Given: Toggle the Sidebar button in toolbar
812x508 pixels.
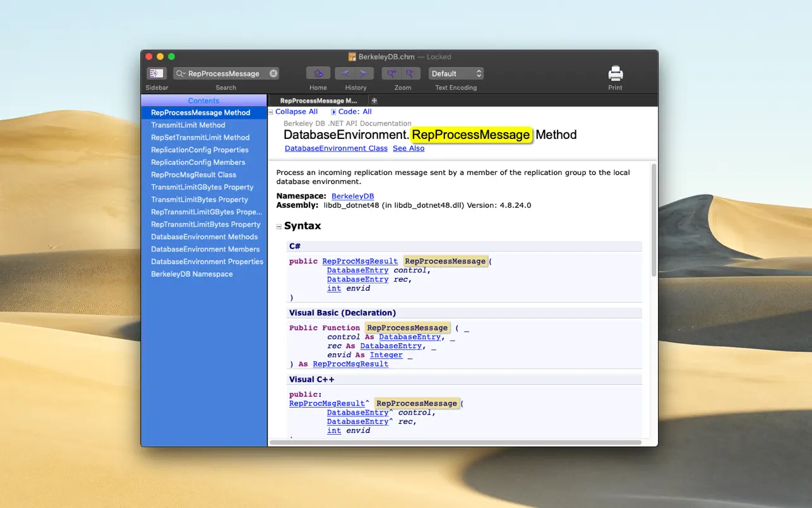Looking at the screenshot, I should tap(156, 73).
